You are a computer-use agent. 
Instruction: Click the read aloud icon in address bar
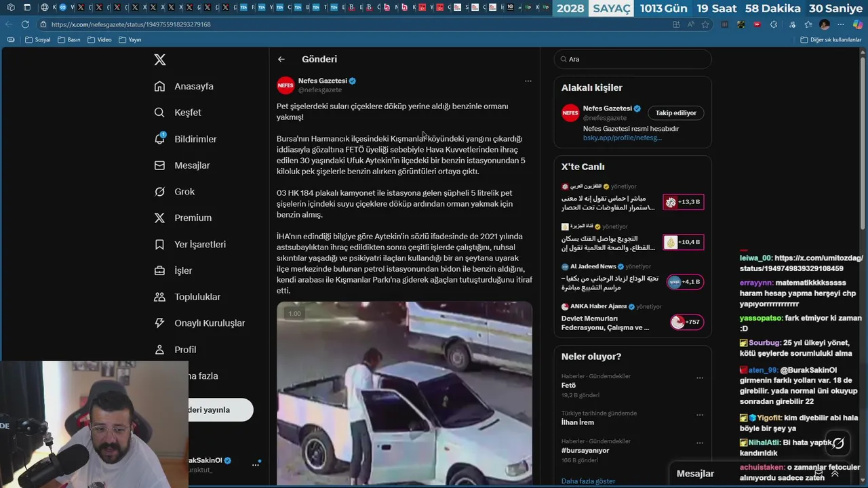click(691, 24)
